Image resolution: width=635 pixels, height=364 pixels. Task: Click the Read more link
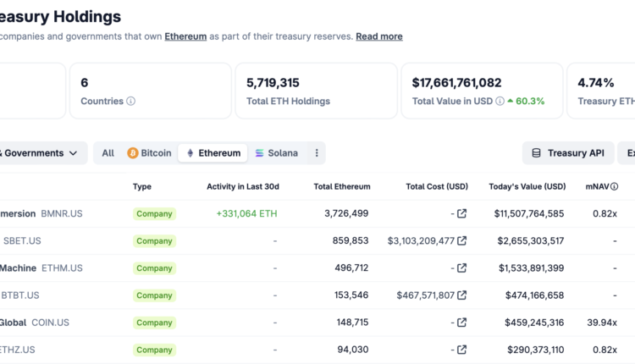[378, 36]
